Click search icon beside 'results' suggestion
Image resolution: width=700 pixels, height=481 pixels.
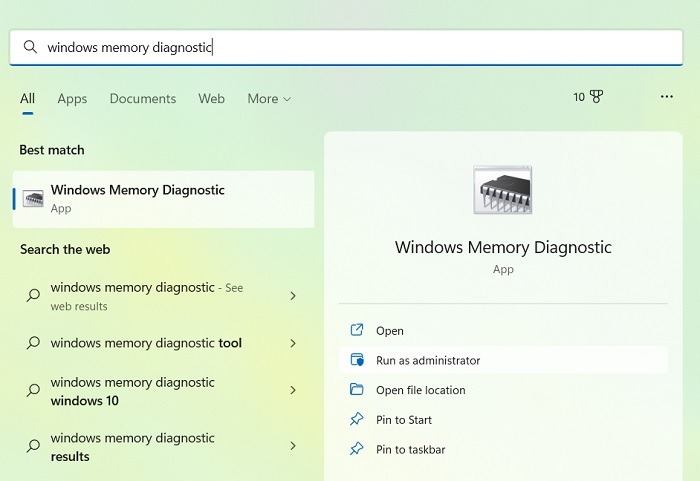[33, 446]
